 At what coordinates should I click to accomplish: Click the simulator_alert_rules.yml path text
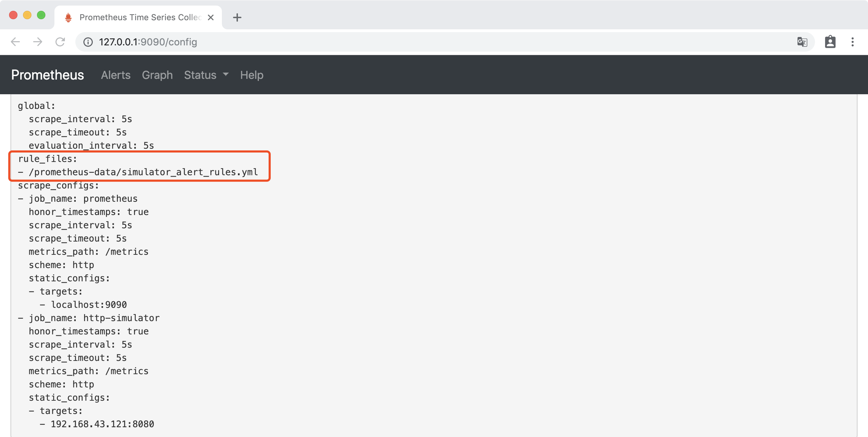click(143, 172)
